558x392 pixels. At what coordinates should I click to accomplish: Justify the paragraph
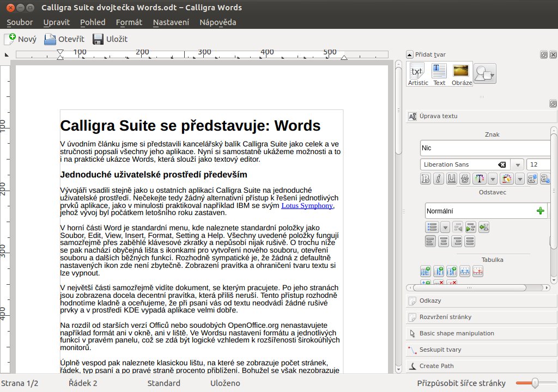coord(470,242)
